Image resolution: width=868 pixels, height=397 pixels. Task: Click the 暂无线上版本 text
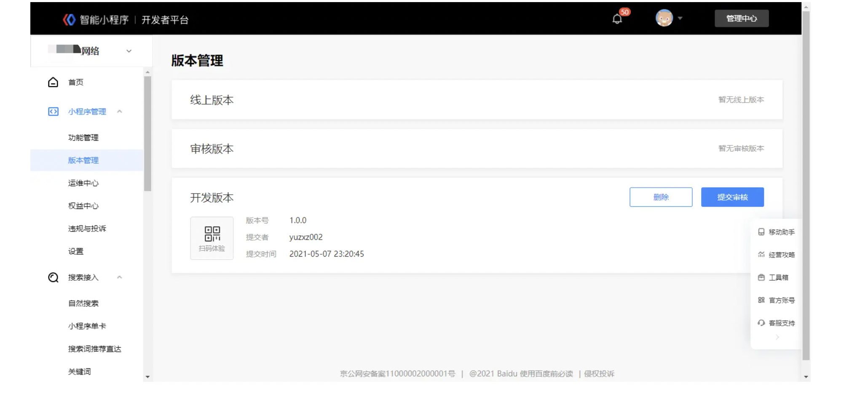pos(741,100)
